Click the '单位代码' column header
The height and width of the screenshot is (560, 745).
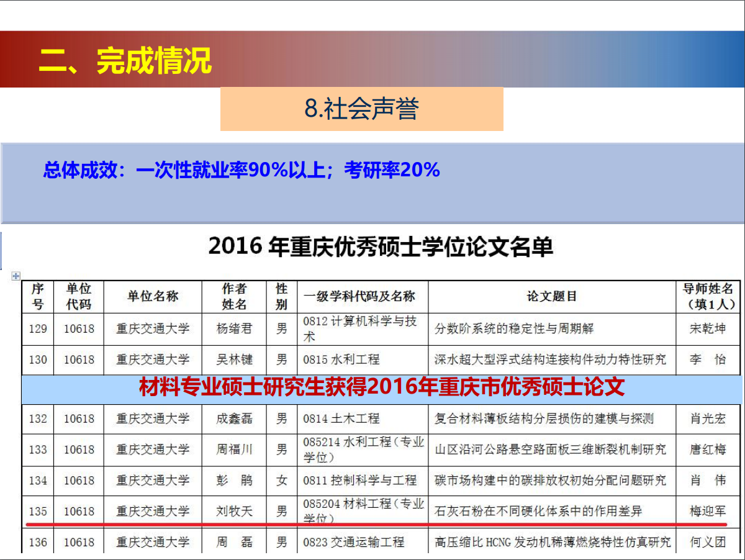click(x=79, y=297)
